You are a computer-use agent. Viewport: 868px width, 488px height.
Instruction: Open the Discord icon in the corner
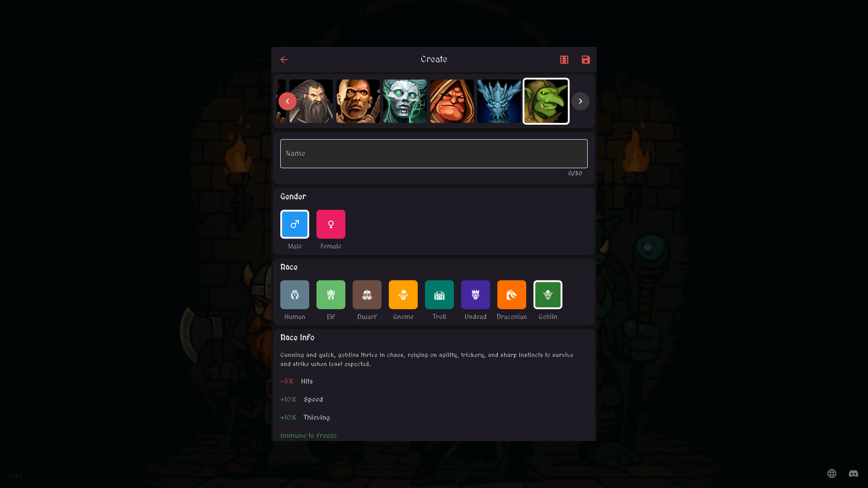(x=854, y=474)
